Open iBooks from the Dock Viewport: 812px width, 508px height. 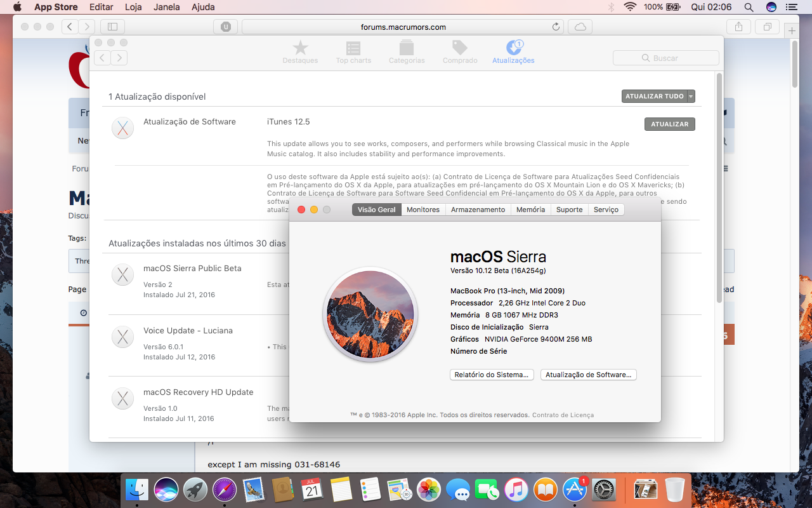[546, 490]
